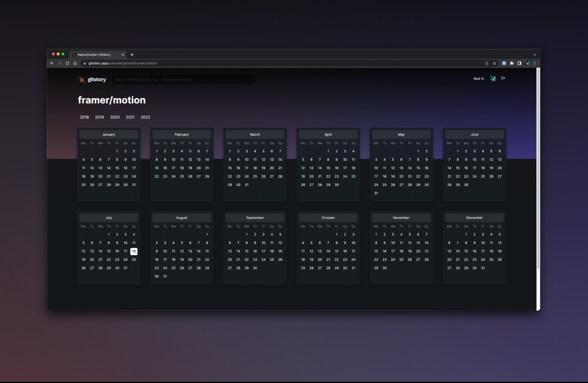This screenshot has width=588, height=383.
Task: Click the Bacr B. user name
Action: point(479,79)
